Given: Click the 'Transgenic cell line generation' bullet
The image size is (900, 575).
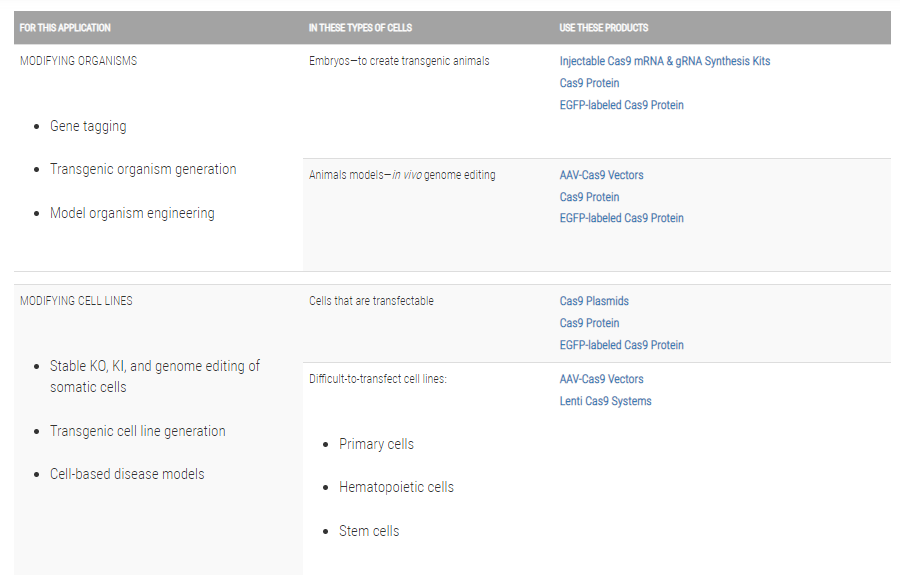Looking at the screenshot, I should point(138,431).
